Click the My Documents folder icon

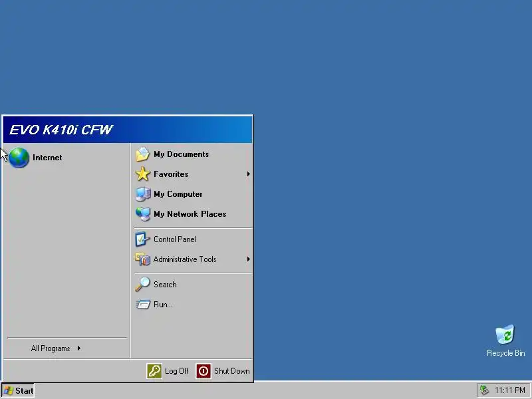coord(142,154)
